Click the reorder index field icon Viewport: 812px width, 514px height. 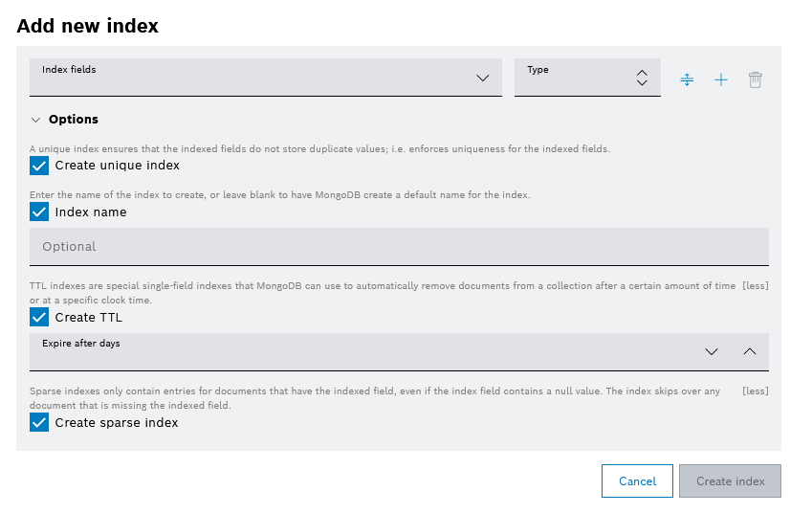(687, 79)
